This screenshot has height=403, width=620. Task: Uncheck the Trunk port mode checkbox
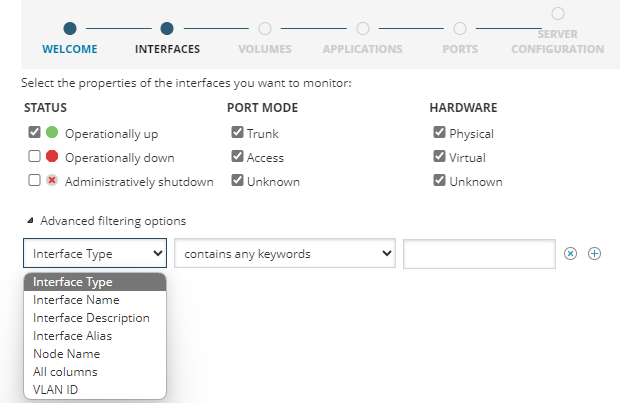[237, 132]
